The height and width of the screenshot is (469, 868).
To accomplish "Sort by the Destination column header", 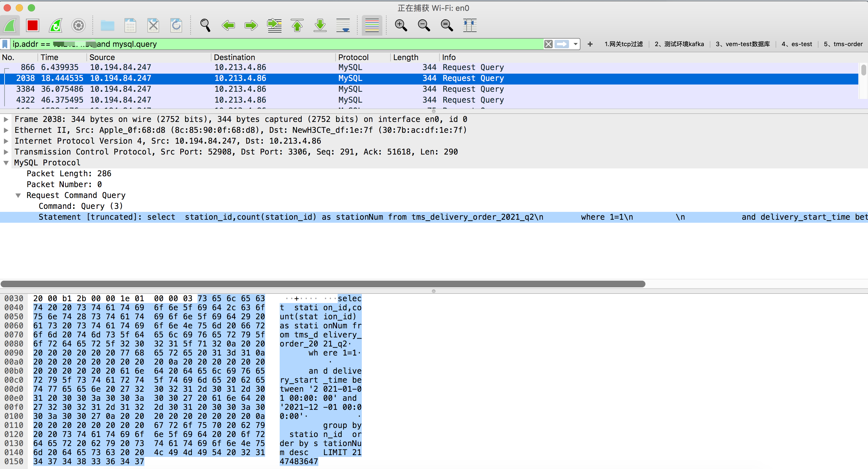I will click(x=273, y=57).
